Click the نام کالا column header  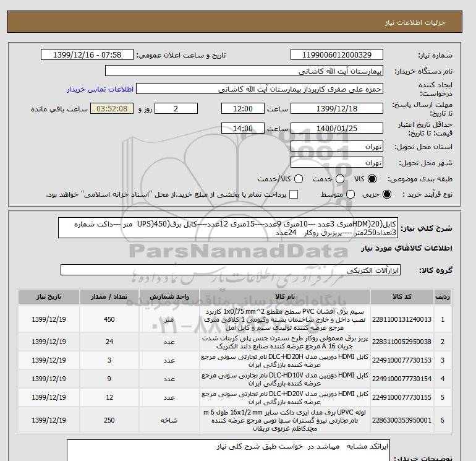point(285,296)
